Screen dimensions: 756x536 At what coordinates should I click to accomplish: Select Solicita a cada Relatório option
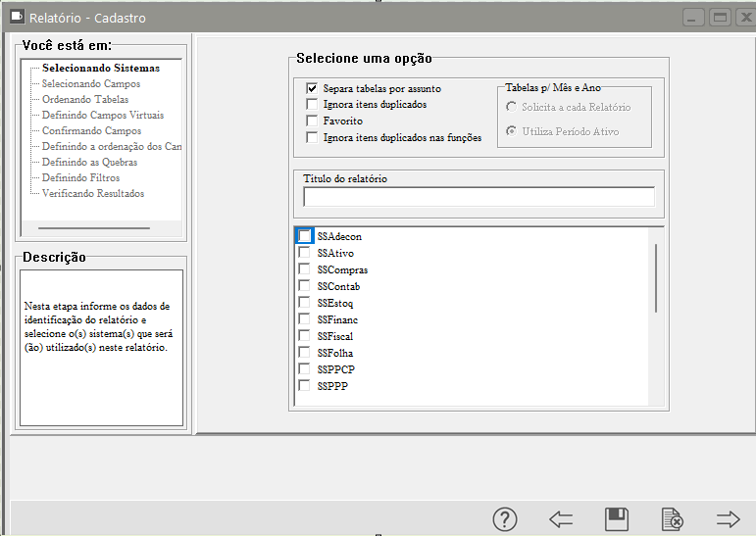[512, 107]
